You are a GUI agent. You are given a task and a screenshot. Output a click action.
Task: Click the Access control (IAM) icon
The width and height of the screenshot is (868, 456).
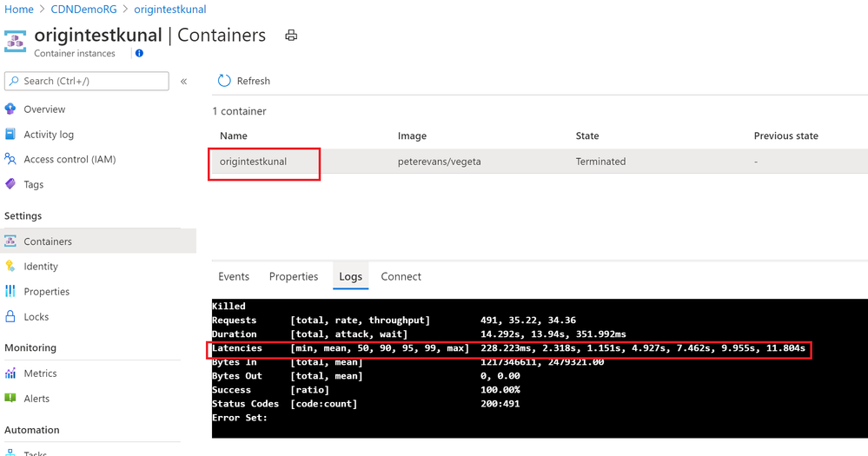click(10, 159)
